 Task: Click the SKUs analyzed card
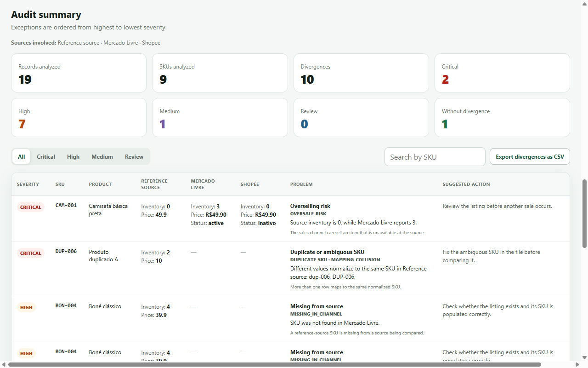(x=220, y=73)
